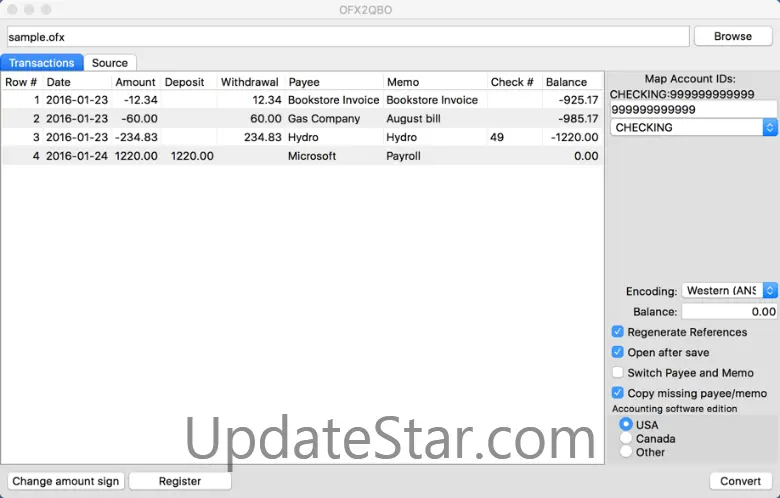Select the Other edition radio button
The width and height of the screenshot is (780, 498).
point(626,452)
